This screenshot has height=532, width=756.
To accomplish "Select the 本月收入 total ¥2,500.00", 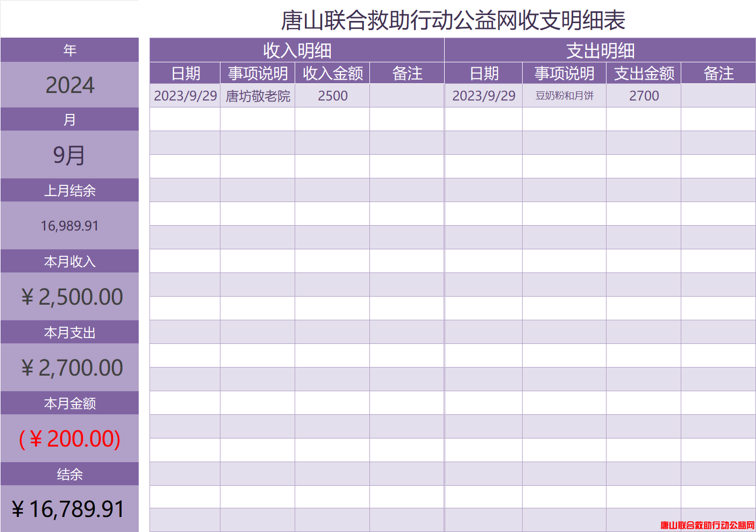I will coord(72,297).
